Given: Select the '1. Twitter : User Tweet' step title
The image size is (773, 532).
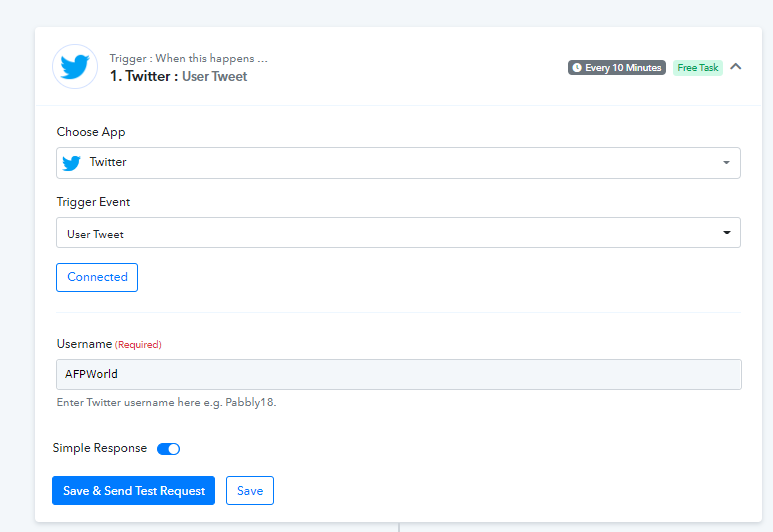Looking at the screenshot, I should coord(178,76).
